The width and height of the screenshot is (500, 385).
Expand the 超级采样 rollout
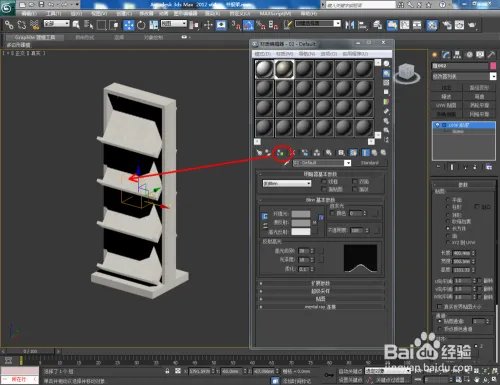(x=321, y=291)
